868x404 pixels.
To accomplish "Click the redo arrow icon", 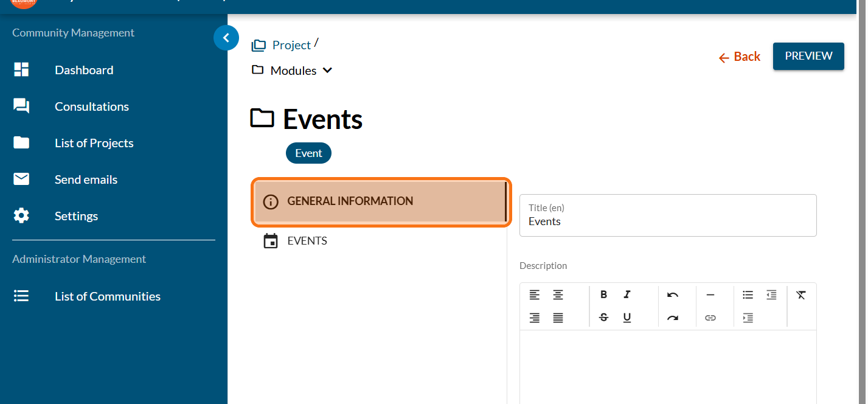I will 672,318.
